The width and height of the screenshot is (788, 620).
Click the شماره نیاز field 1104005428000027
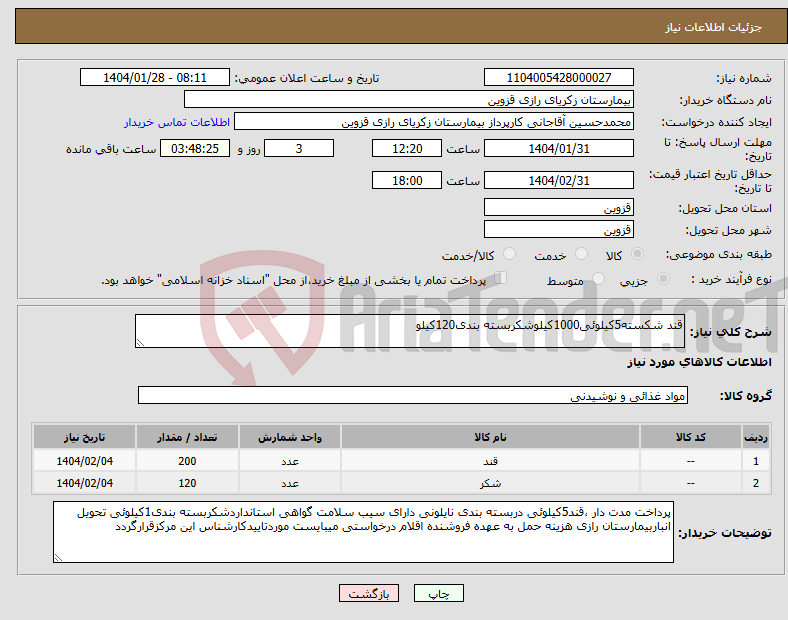click(558, 77)
